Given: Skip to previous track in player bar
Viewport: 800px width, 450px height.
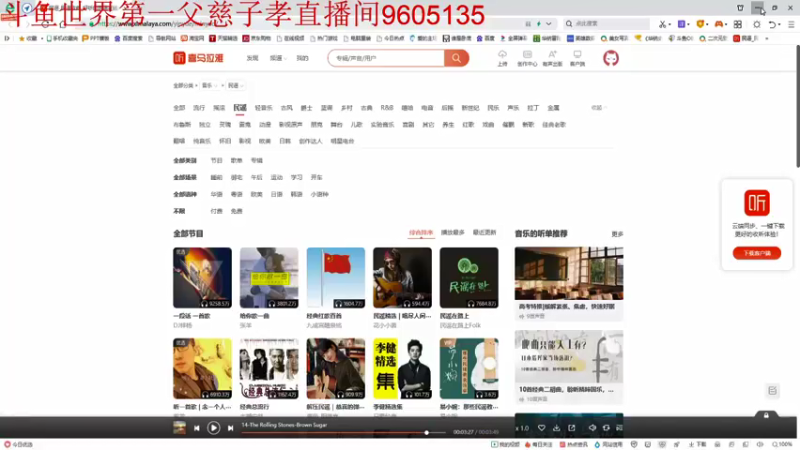Looking at the screenshot, I should pos(196,428).
